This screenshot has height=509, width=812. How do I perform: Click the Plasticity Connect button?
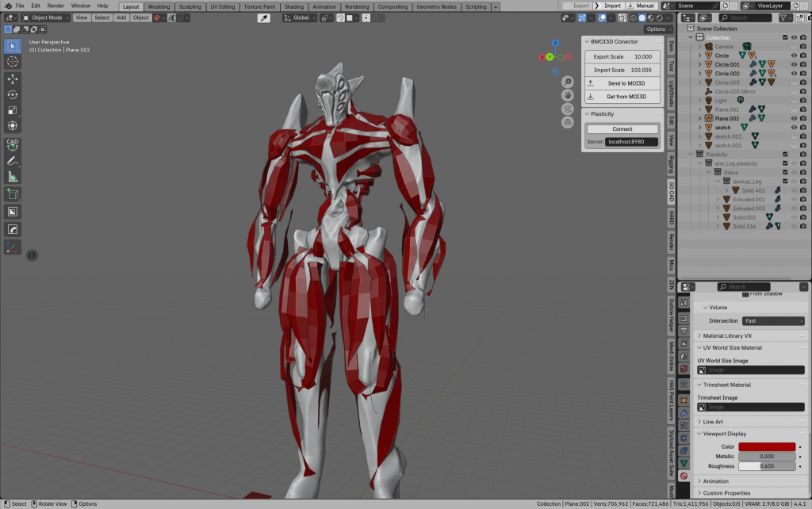pyautogui.click(x=622, y=129)
